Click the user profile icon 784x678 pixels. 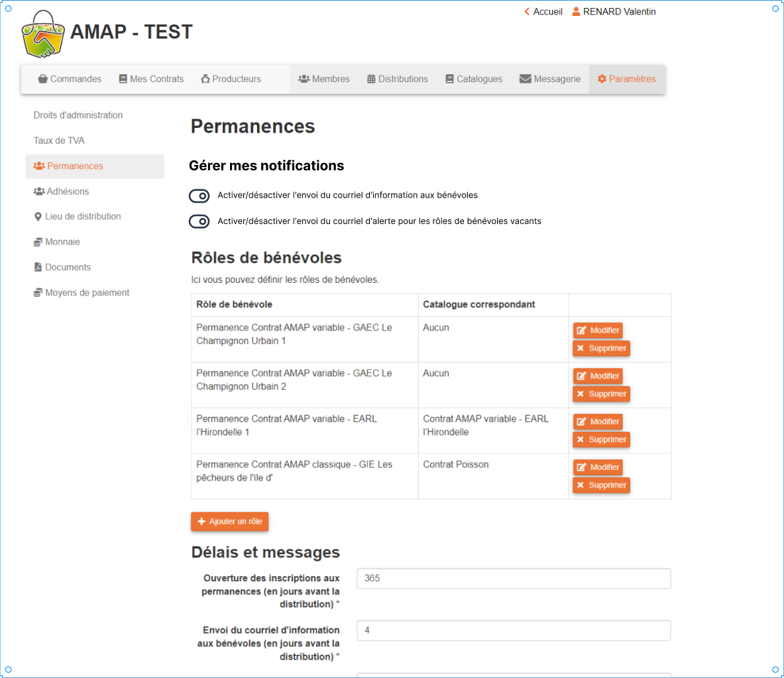point(576,12)
